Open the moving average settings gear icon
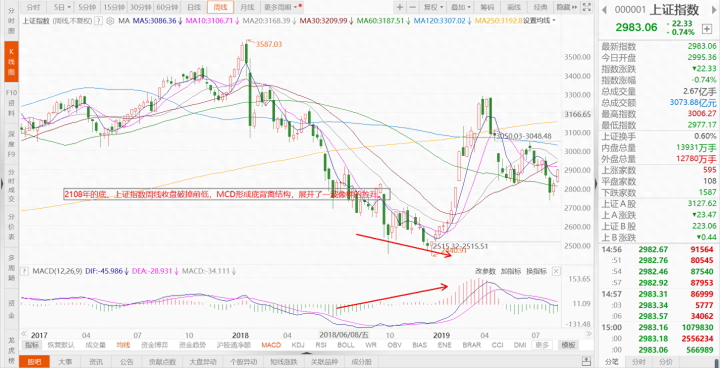Screen dimensions: 720x368 pos(109,21)
